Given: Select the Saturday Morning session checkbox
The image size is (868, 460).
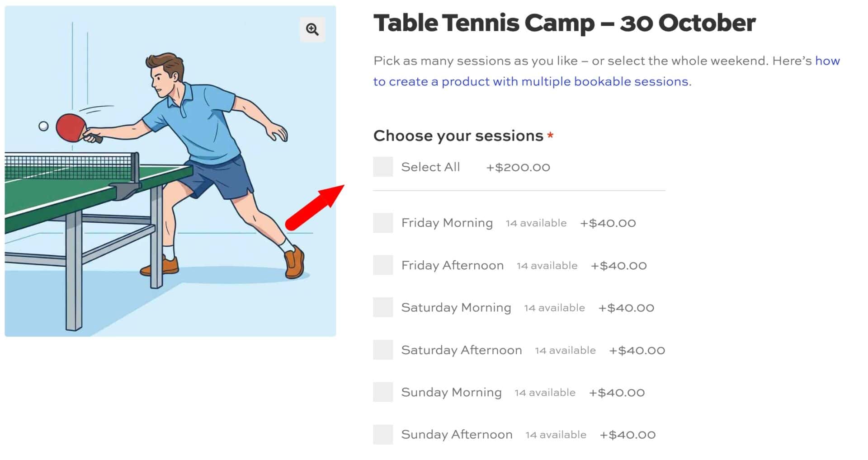Looking at the screenshot, I should click(383, 307).
